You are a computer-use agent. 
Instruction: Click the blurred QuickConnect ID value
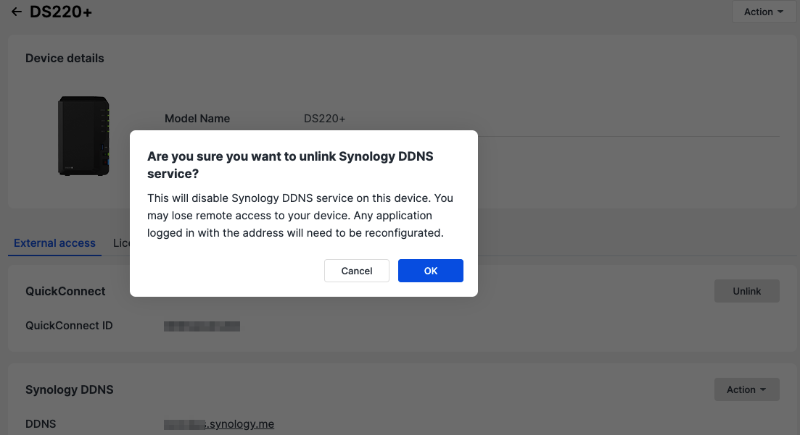202,326
